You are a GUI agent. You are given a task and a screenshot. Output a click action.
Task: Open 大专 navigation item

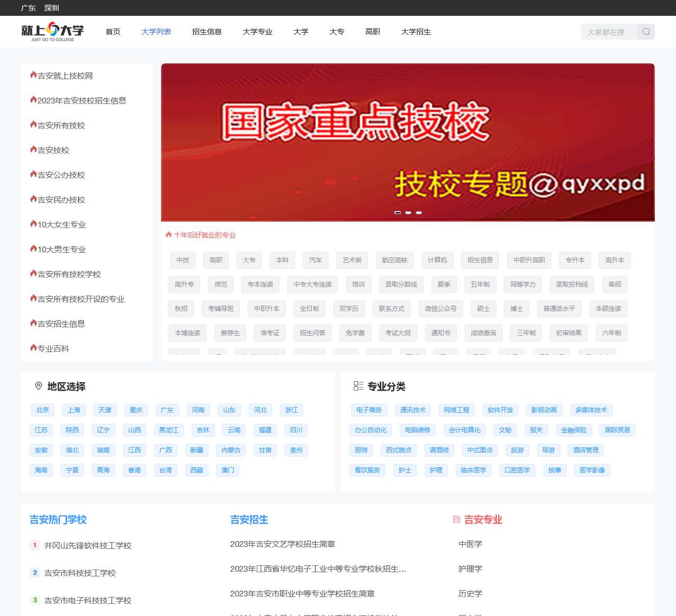(x=337, y=32)
